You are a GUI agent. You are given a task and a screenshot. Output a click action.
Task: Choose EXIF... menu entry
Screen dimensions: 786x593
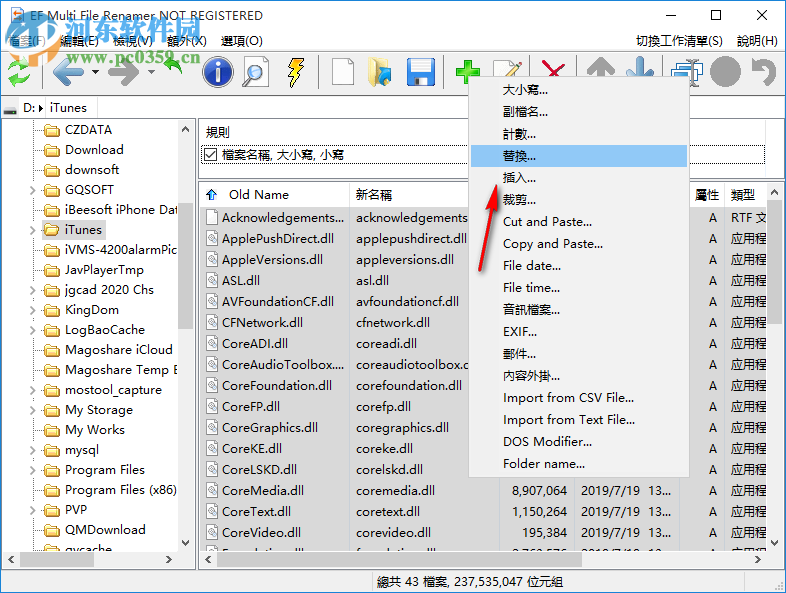pos(578,332)
